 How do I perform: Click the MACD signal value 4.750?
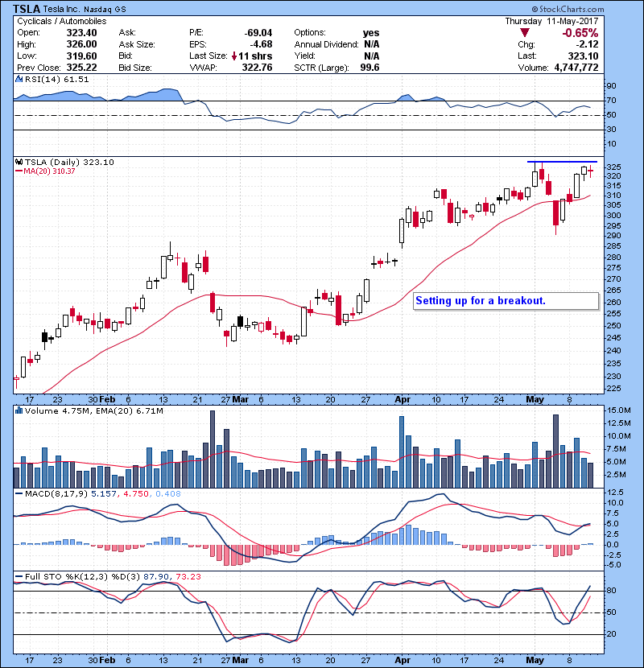[136, 494]
